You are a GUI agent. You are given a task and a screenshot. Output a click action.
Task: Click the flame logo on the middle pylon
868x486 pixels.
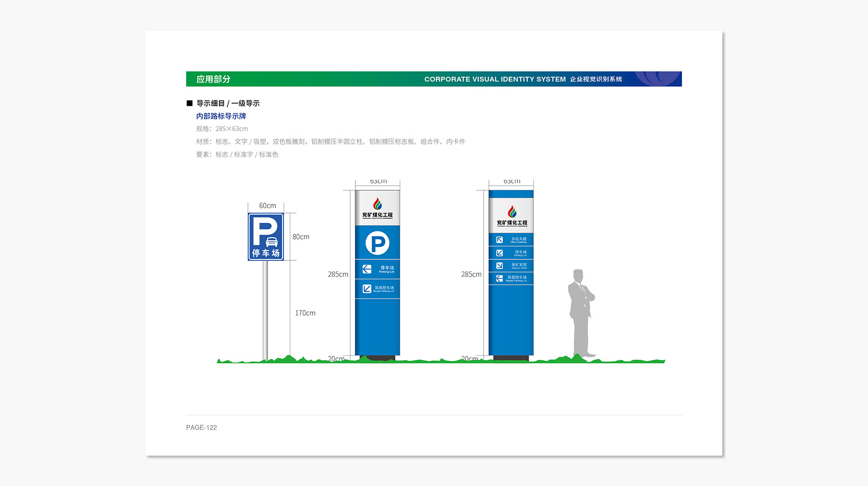378,204
